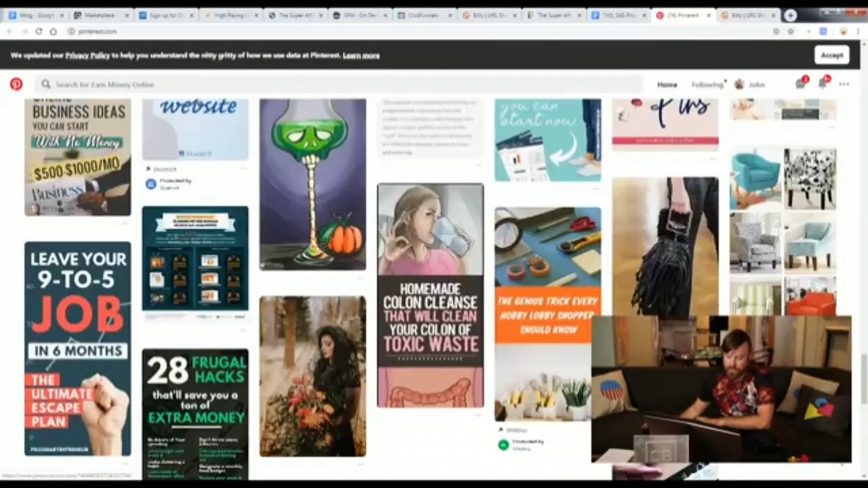Reload the page with refresh icon

click(x=39, y=31)
